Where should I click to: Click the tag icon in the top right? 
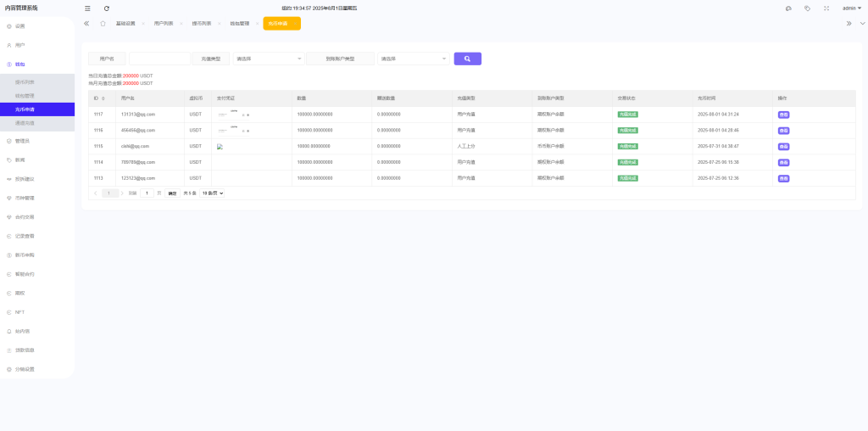(x=807, y=8)
